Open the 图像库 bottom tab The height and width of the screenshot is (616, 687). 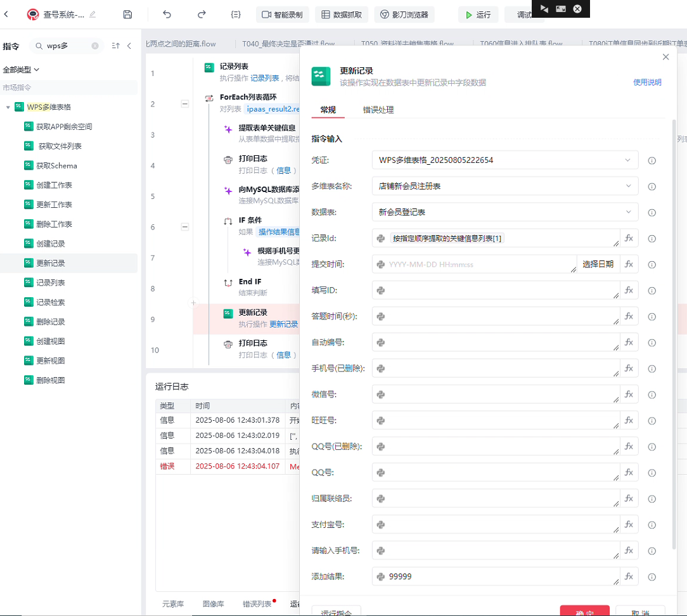[x=214, y=604]
